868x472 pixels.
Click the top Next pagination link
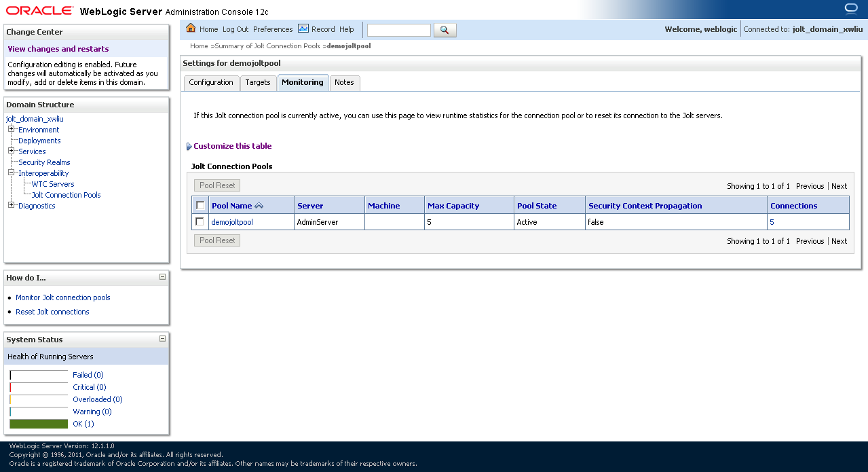839,186
